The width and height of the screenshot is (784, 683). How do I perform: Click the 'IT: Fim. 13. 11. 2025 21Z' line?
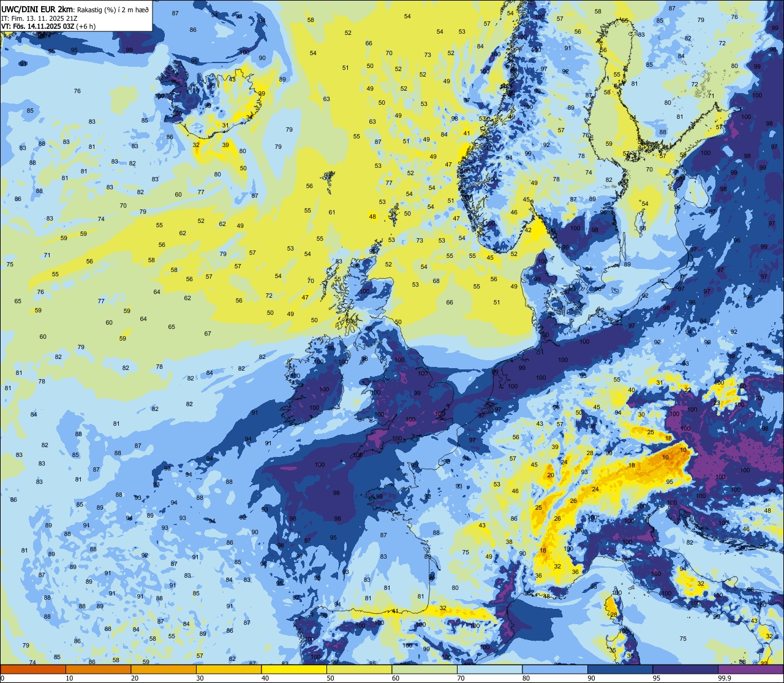39,18
